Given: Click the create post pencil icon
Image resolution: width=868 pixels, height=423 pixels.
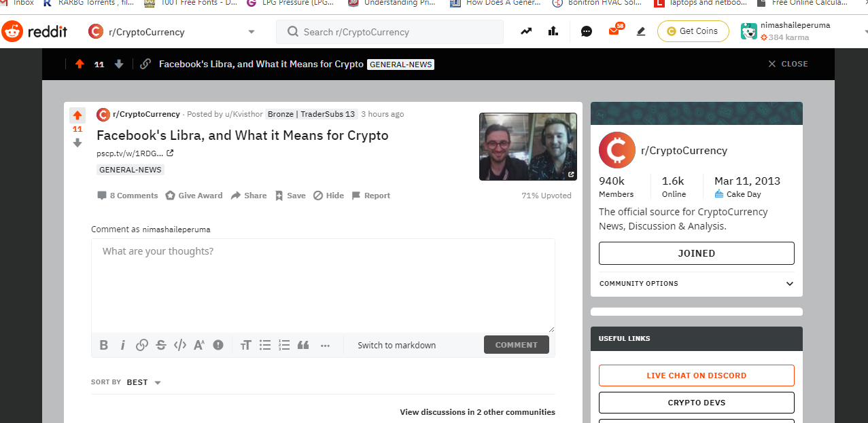Looking at the screenshot, I should click(640, 31).
